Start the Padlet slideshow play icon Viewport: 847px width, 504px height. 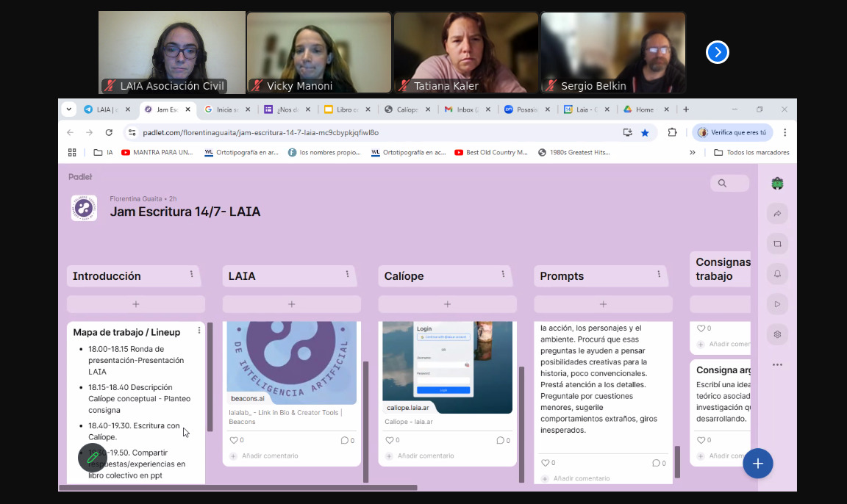tap(777, 304)
